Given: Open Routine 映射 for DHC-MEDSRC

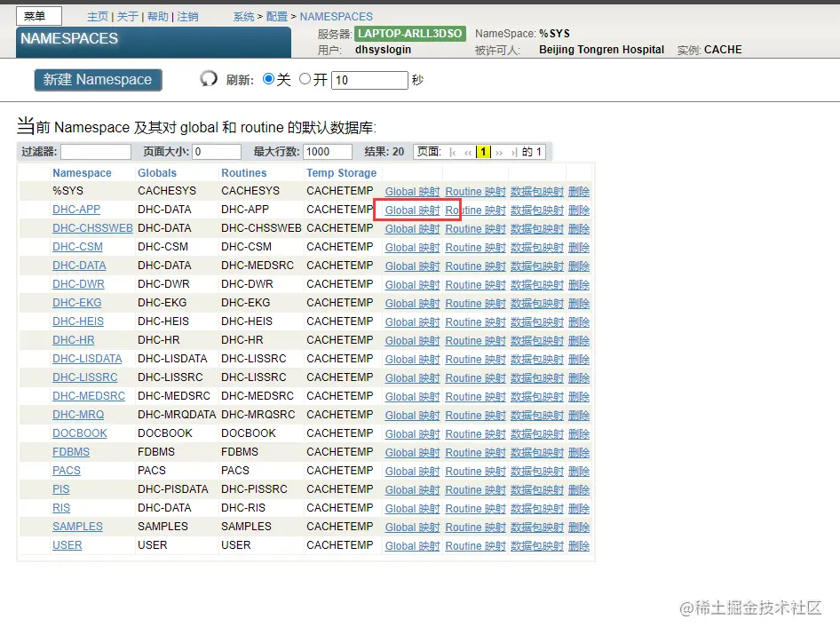Looking at the screenshot, I should coord(476,397).
